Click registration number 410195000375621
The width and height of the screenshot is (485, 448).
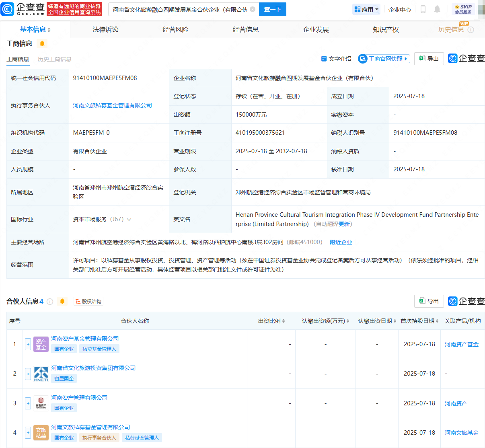point(260,133)
